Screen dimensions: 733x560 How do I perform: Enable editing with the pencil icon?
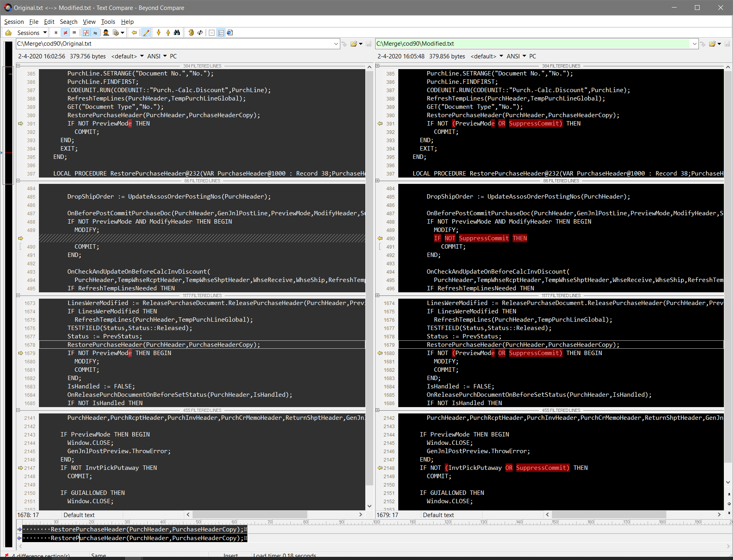[146, 33]
